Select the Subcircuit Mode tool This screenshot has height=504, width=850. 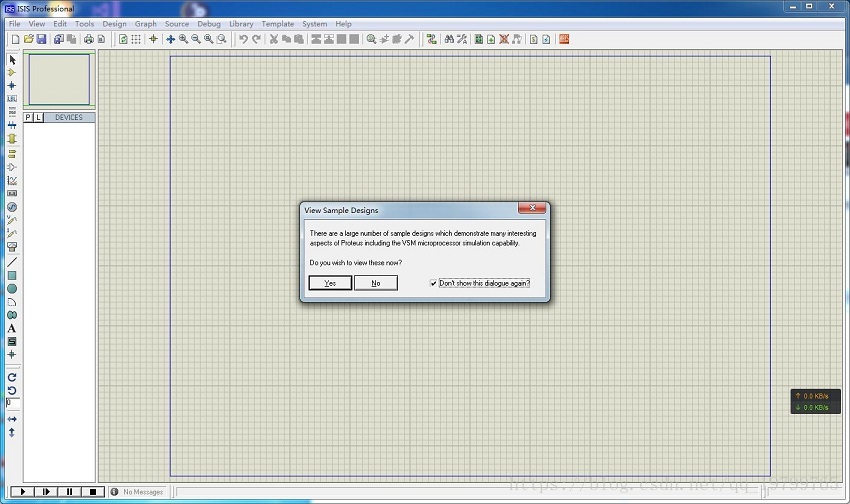[12, 139]
